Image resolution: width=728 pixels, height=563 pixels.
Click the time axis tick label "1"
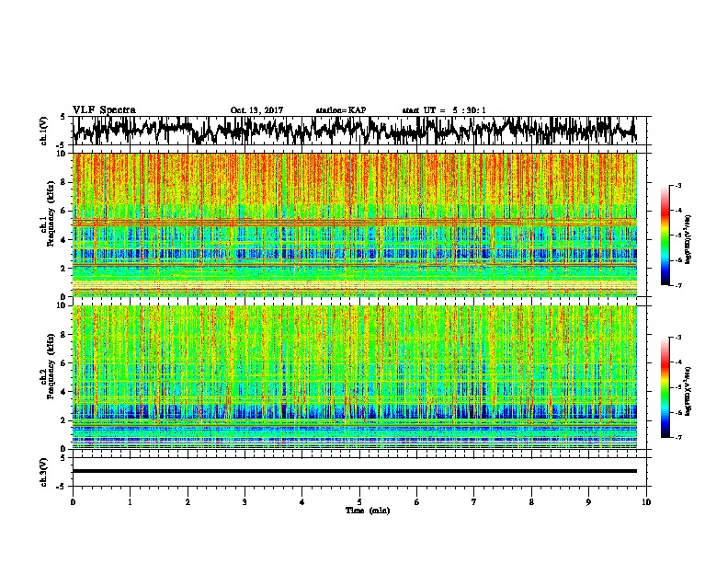pos(130,502)
